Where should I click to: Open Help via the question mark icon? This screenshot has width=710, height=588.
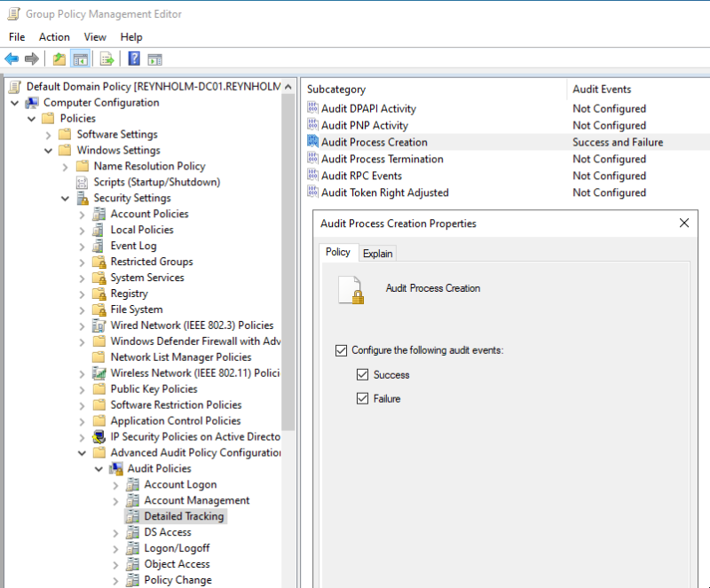(134, 59)
